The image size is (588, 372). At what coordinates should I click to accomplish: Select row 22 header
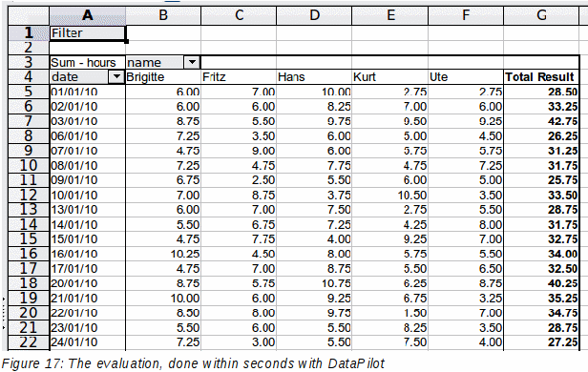pos(29,342)
